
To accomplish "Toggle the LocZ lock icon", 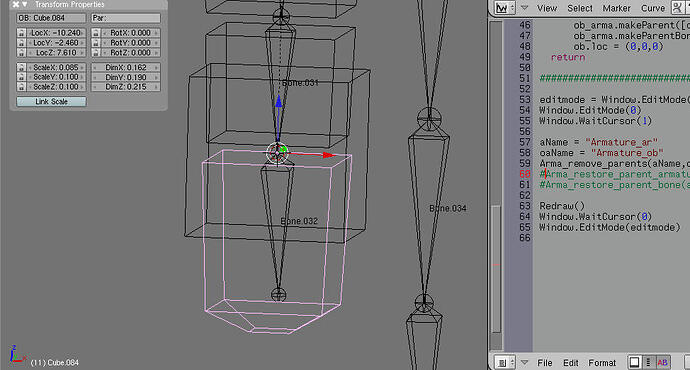I will (x=22, y=52).
